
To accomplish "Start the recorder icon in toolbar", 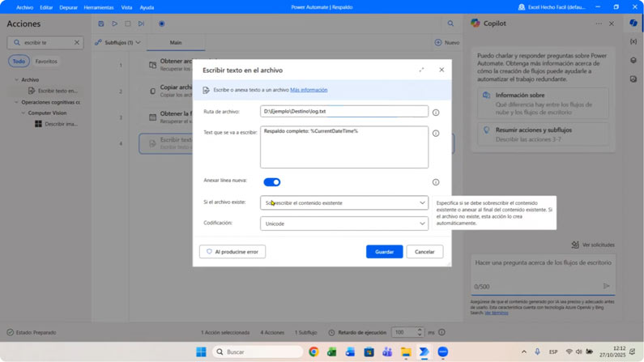I will (162, 23).
